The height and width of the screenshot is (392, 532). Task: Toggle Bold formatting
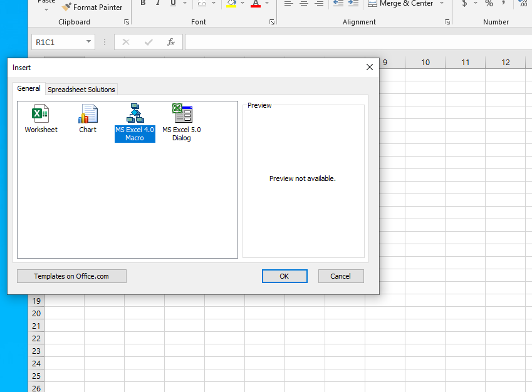[143, 4]
